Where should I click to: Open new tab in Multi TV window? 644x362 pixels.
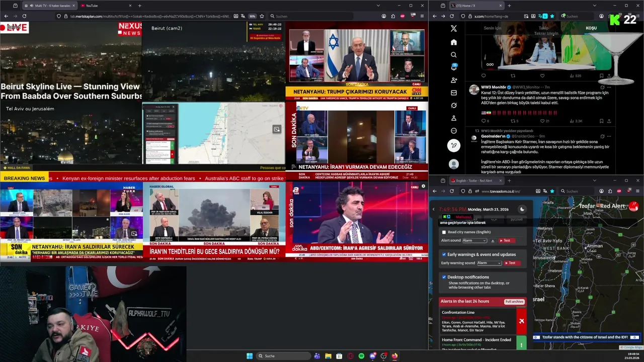coord(139,6)
